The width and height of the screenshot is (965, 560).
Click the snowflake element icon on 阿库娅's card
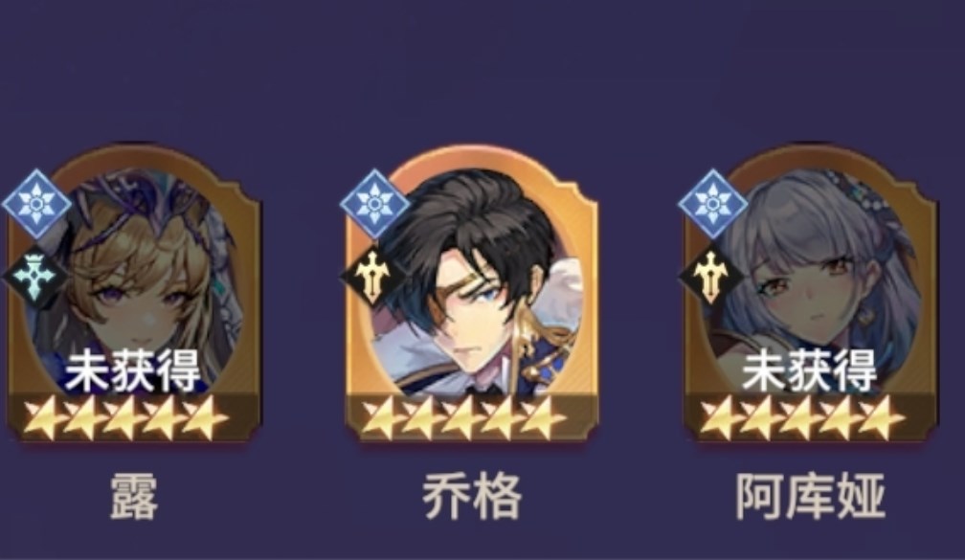point(712,204)
